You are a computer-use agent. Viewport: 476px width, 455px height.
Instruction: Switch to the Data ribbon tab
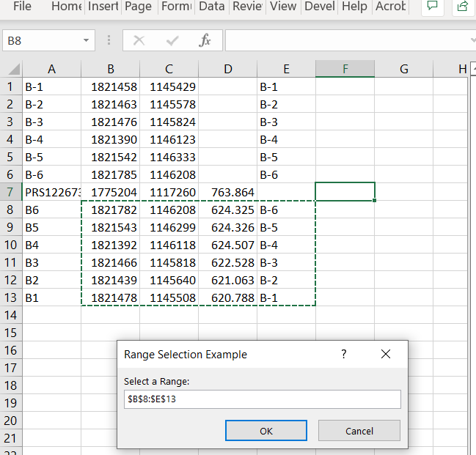pyautogui.click(x=211, y=7)
